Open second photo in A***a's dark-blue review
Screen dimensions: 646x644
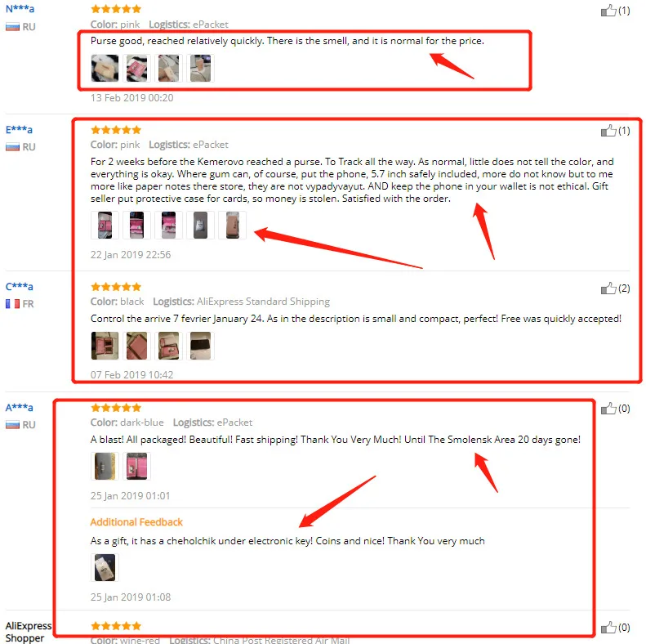(x=136, y=466)
